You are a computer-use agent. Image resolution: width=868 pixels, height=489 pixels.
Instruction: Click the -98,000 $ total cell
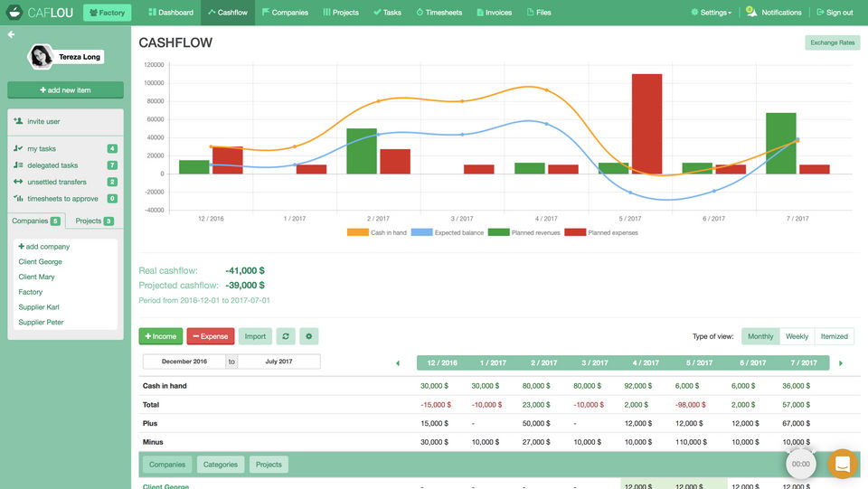coord(690,404)
